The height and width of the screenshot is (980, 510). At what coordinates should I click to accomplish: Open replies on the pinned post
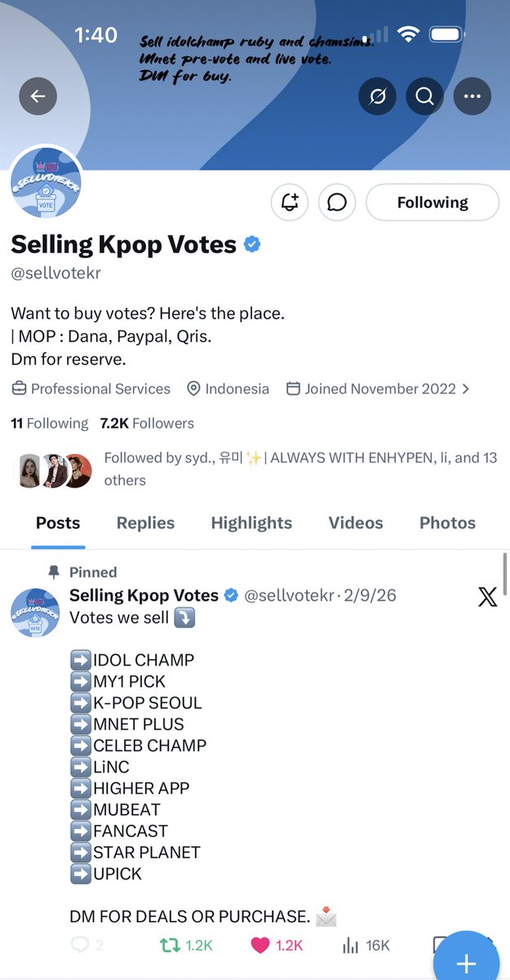[x=80, y=945]
